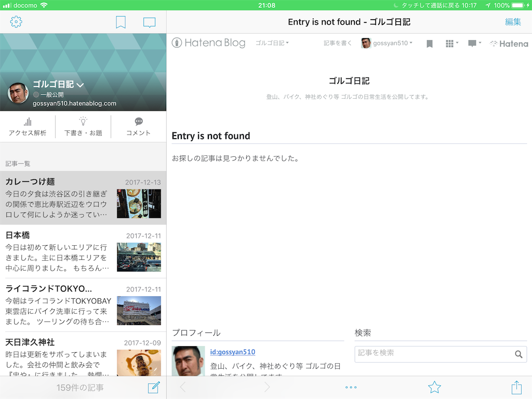
Task: Open id:gossyan510 profile link
Action: click(232, 352)
